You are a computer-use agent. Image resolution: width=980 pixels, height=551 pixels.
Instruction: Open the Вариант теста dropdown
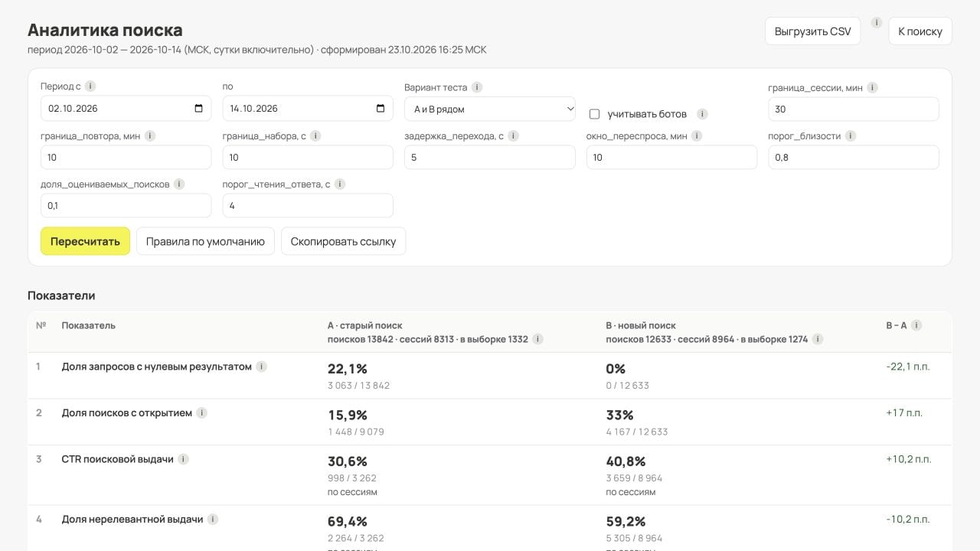click(x=490, y=109)
